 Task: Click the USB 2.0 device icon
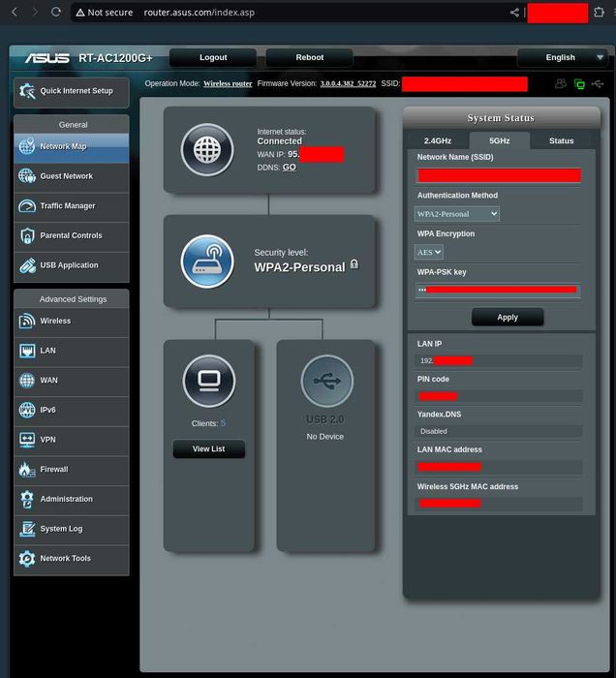326,381
